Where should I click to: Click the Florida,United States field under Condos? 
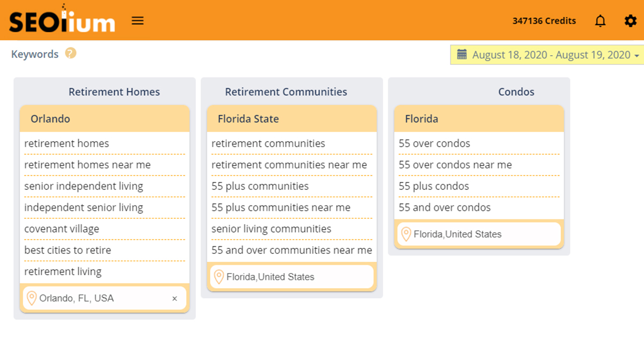tap(458, 234)
